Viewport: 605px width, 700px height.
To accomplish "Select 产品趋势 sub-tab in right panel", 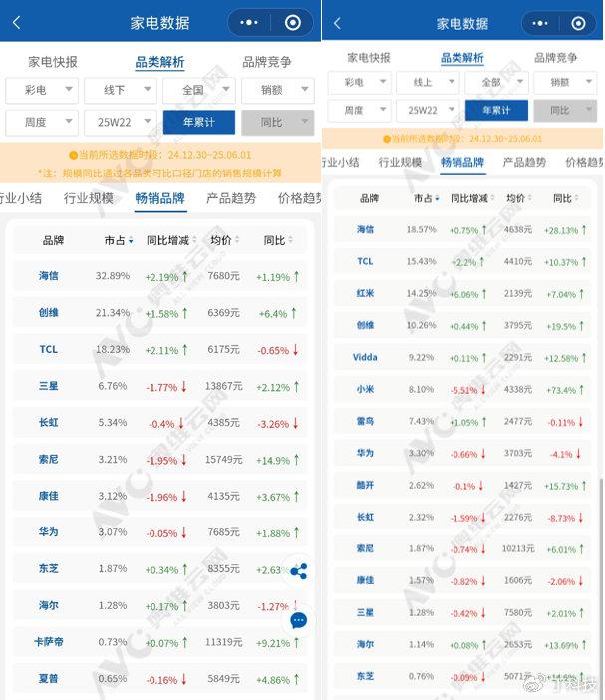I will click(x=524, y=162).
